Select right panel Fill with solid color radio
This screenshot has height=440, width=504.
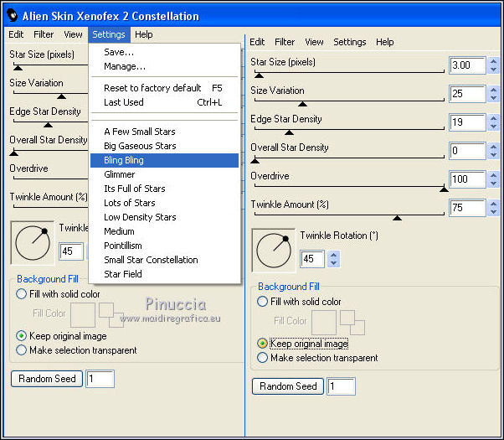[262, 302]
